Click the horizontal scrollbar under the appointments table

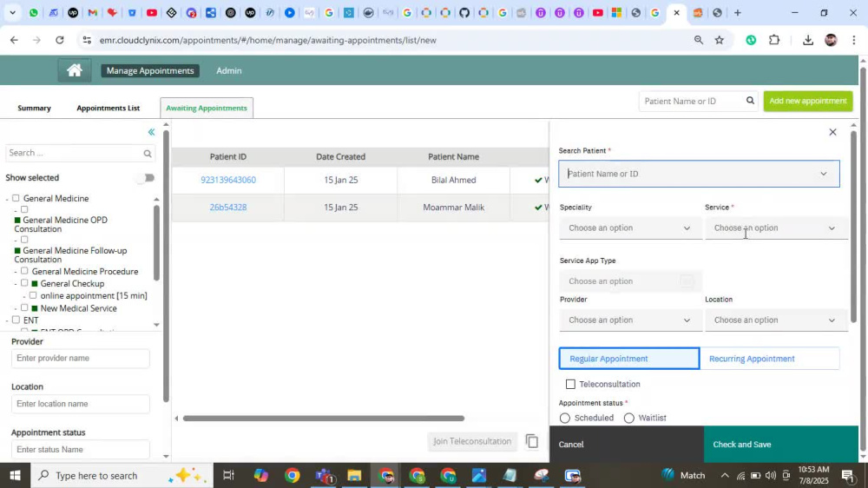324,419
